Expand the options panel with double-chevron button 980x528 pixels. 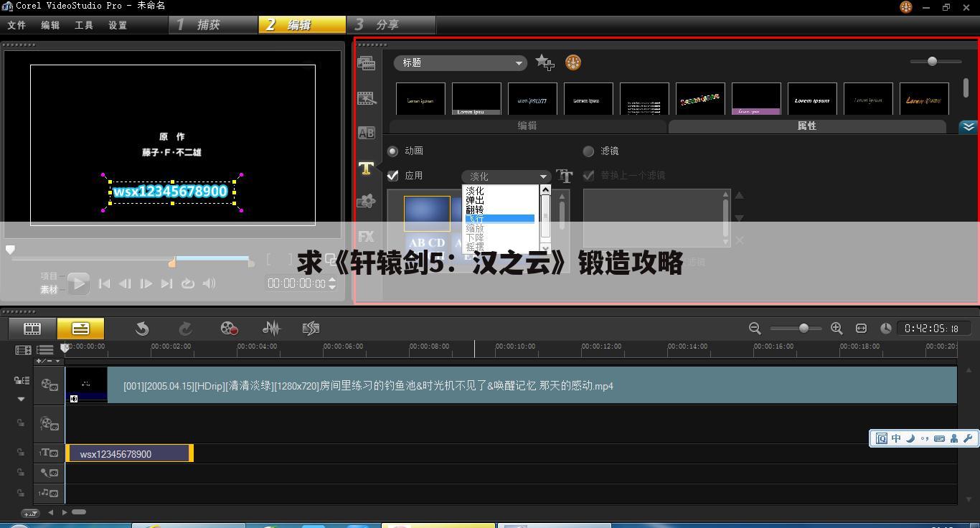[x=969, y=127]
